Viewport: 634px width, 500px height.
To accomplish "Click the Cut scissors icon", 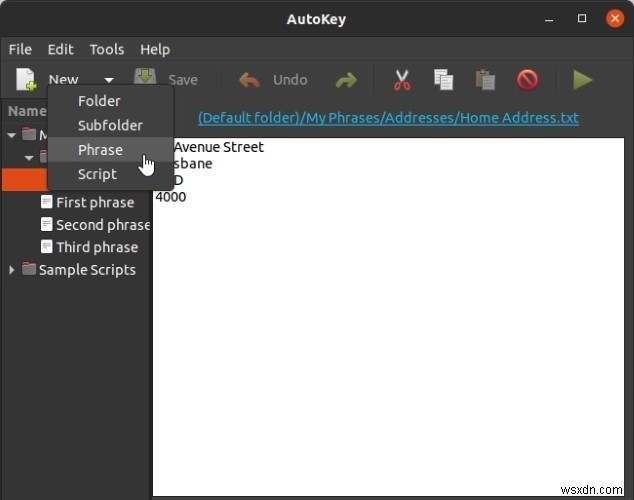I will click(x=402, y=80).
